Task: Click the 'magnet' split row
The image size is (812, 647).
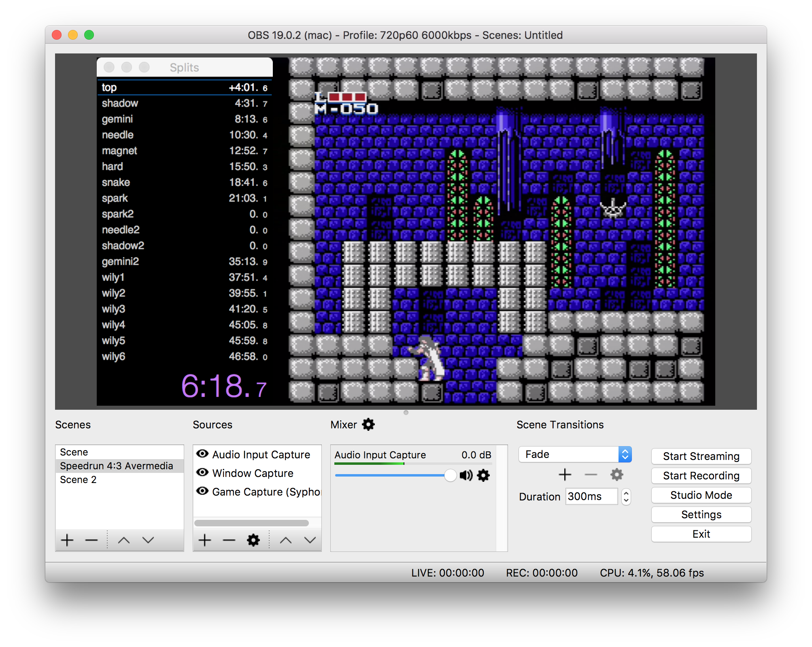Action: click(x=185, y=151)
